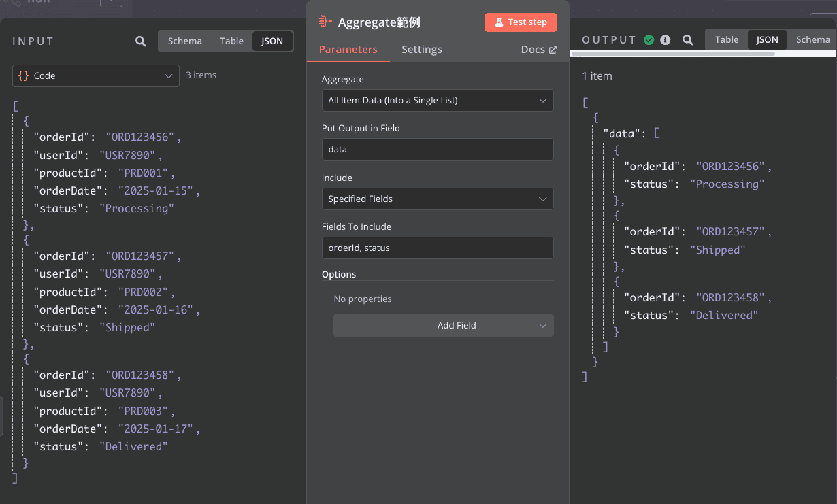The image size is (837, 504).
Task: Click input status value "Delivered"
Action: coord(133,446)
